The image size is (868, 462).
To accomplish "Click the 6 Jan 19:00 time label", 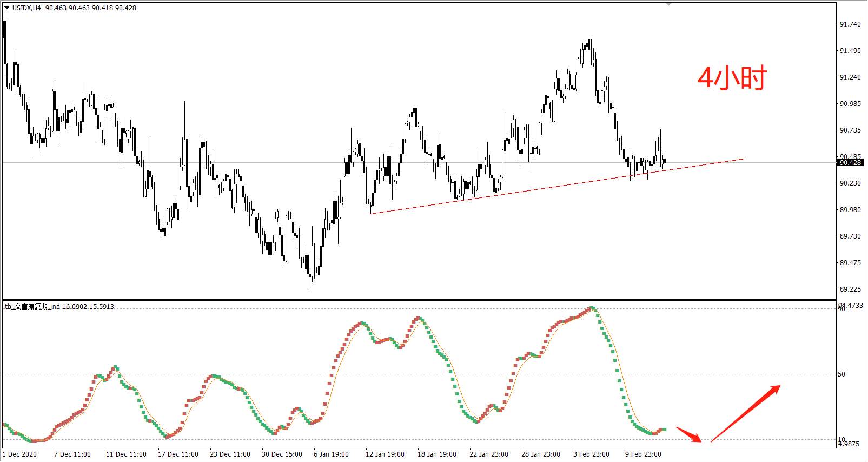I will click(332, 454).
